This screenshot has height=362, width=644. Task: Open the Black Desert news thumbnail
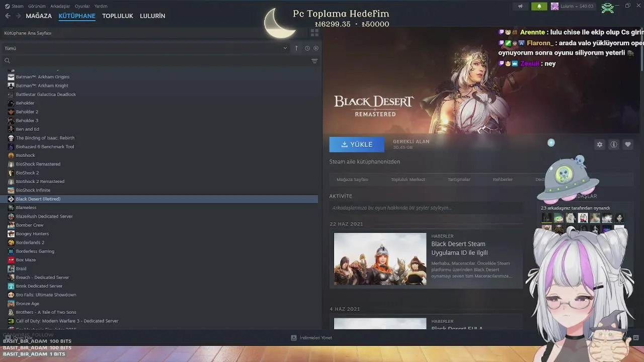tap(380, 259)
